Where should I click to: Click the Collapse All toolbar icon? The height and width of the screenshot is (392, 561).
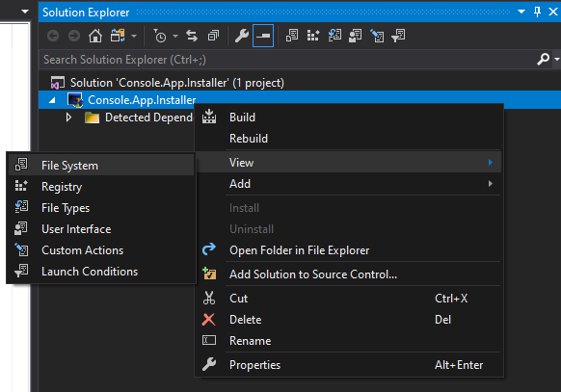tap(214, 36)
